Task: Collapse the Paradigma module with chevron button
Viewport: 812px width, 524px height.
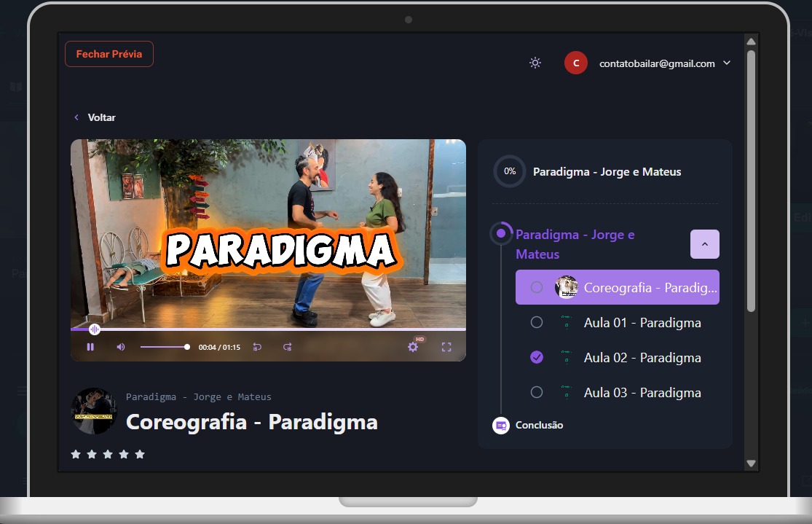Action: [x=704, y=244]
